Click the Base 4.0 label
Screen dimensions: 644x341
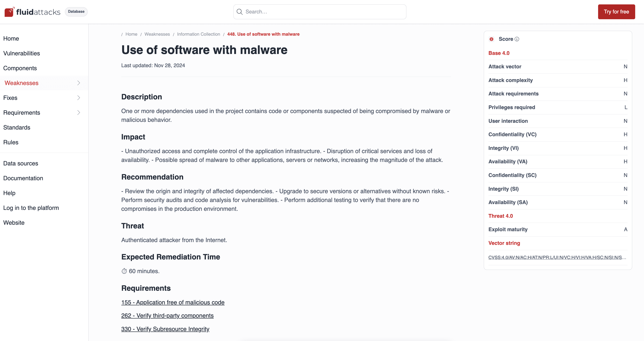[x=499, y=53]
